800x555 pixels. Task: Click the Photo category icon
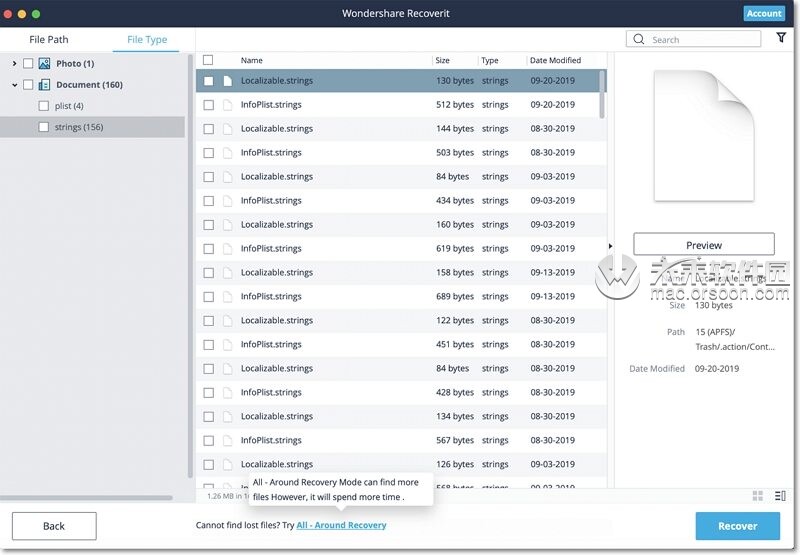(x=44, y=63)
